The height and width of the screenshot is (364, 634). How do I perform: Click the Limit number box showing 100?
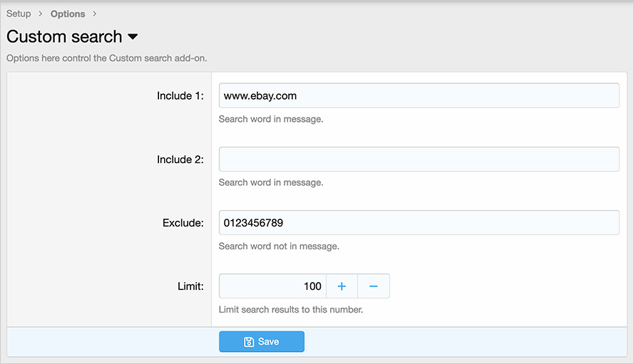[272, 286]
